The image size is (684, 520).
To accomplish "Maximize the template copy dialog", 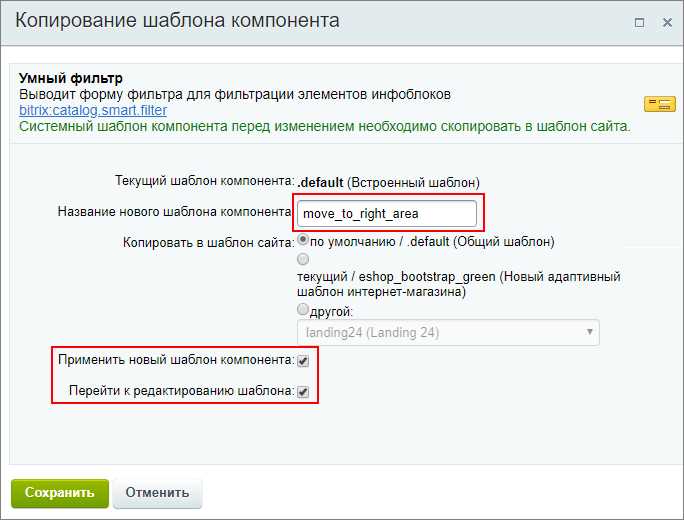I will coord(639,22).
